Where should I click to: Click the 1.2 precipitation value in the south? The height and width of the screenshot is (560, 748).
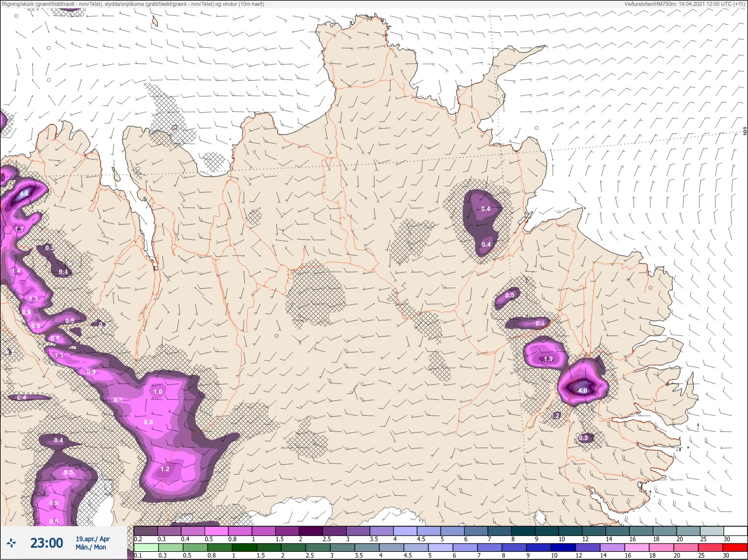165,469
